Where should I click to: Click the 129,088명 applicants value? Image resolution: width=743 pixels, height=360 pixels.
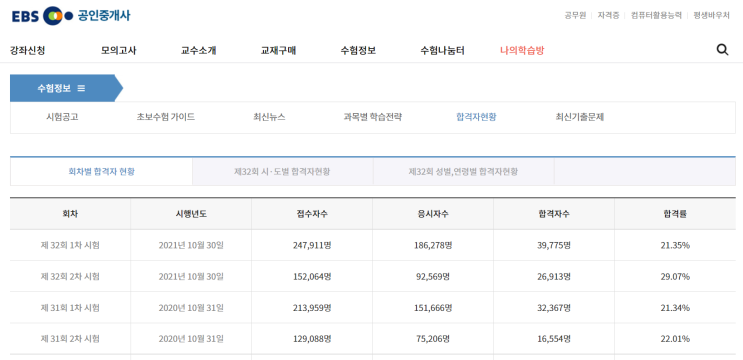(312, 339)
